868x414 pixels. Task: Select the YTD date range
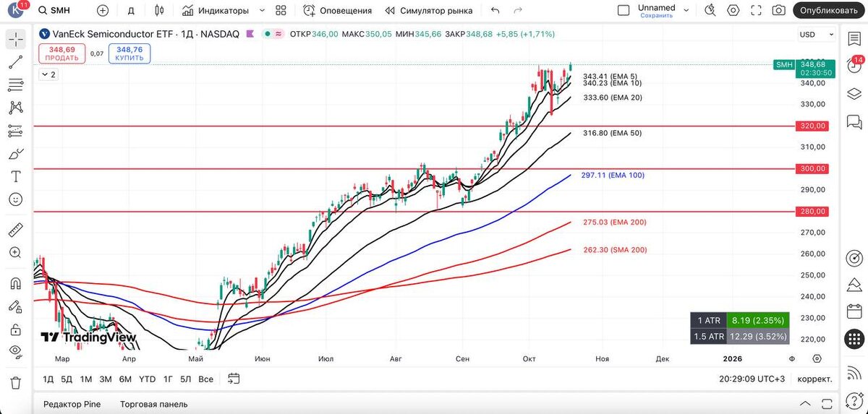pyautogui.click(x=147, y=379)
